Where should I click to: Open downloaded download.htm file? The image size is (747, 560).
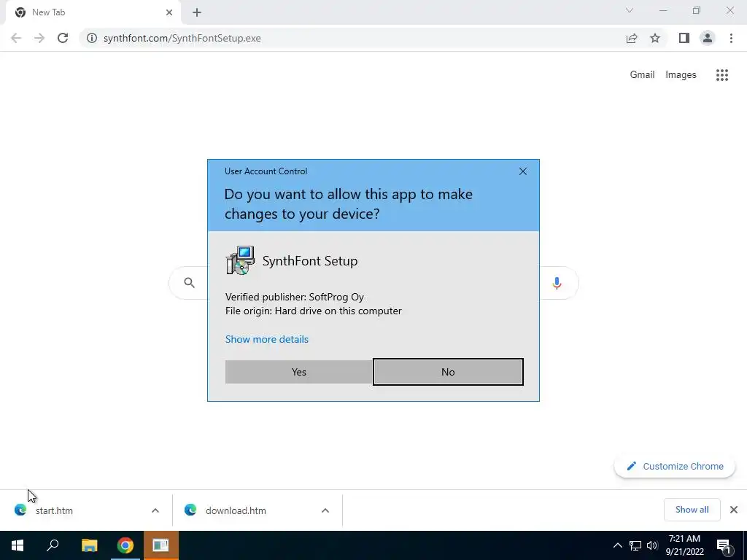236,510
